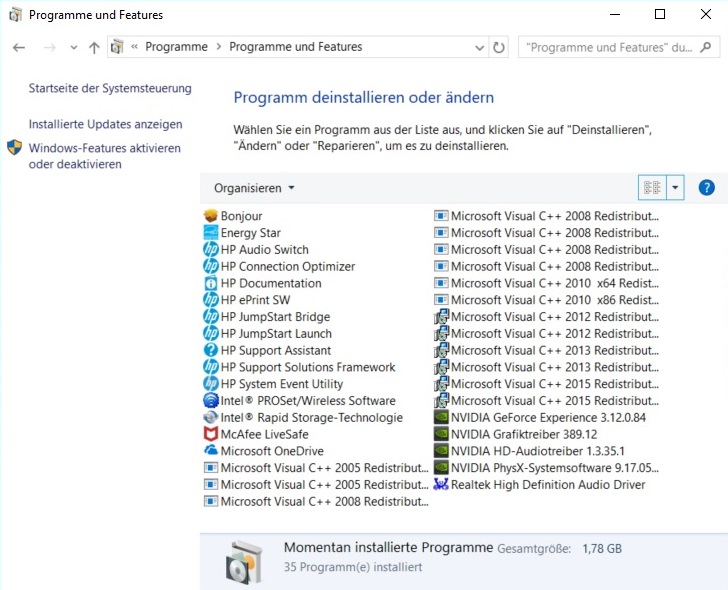Expand the breadcrumb chevron before Programme
Viewport: 728px width, 590px height.
click(x=135, y=46)
